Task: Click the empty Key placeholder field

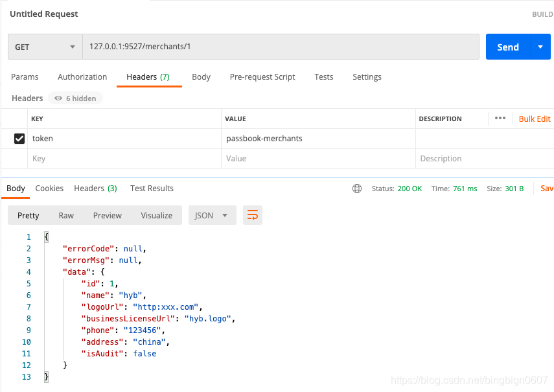Action: [124, 159]
